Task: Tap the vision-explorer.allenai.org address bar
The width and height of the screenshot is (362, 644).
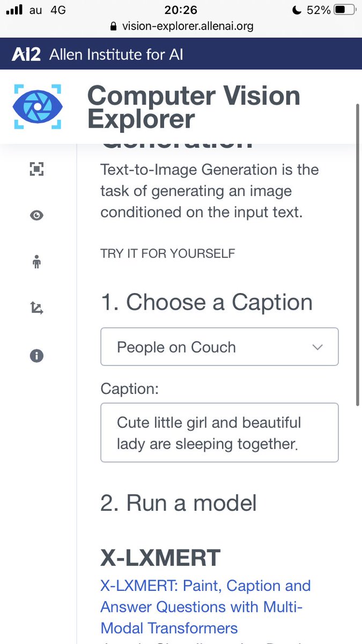Action: pyautogui.click(x=187, y=26)
